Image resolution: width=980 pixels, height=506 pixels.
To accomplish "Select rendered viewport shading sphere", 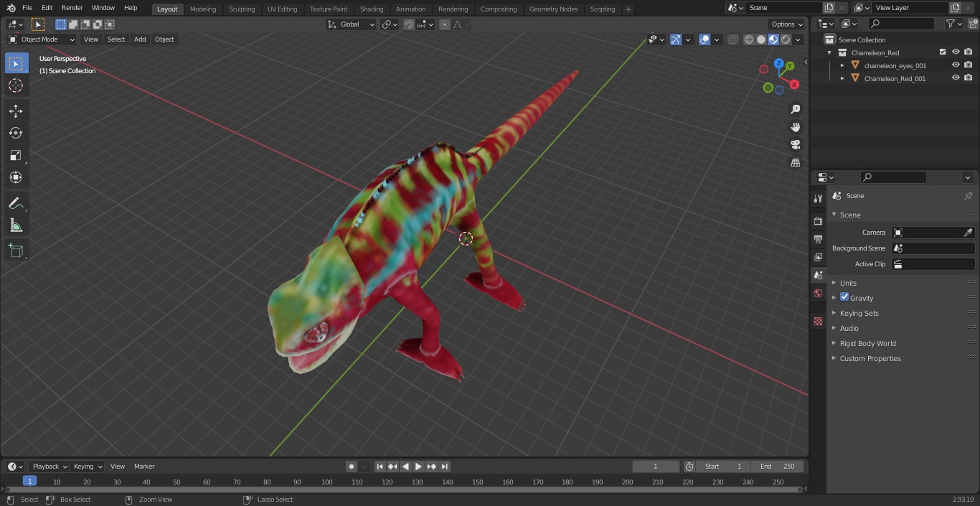I will 786,39.
